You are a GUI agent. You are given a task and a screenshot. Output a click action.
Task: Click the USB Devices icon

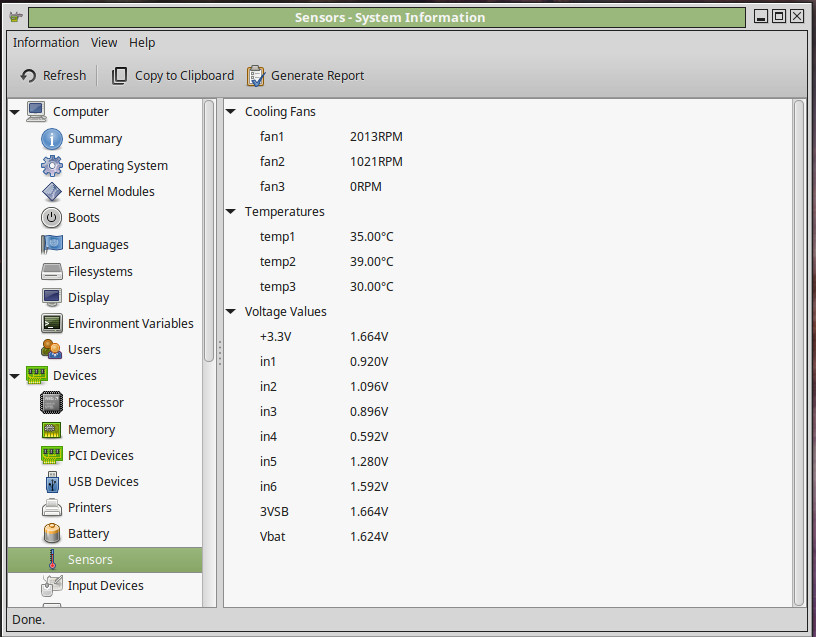point(52,482)
